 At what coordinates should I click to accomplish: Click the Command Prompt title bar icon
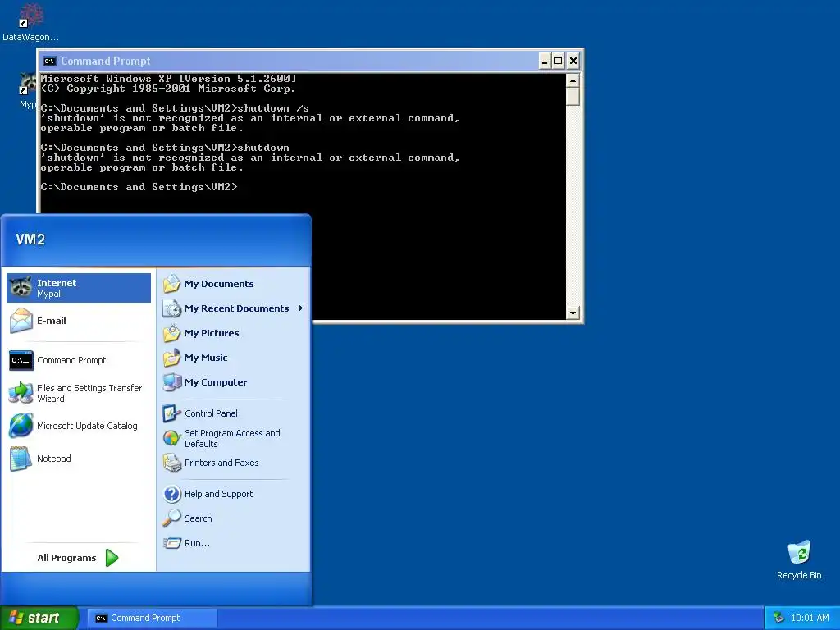coord(50,61)
